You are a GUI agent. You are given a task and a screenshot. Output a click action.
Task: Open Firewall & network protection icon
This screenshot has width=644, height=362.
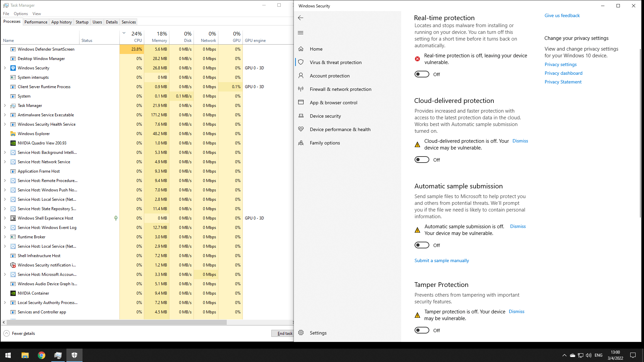pyautogui.click(x=301, y=89)
